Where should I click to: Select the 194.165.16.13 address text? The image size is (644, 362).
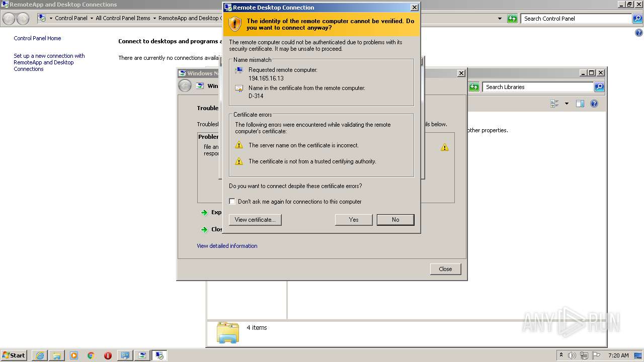point(266,78)
